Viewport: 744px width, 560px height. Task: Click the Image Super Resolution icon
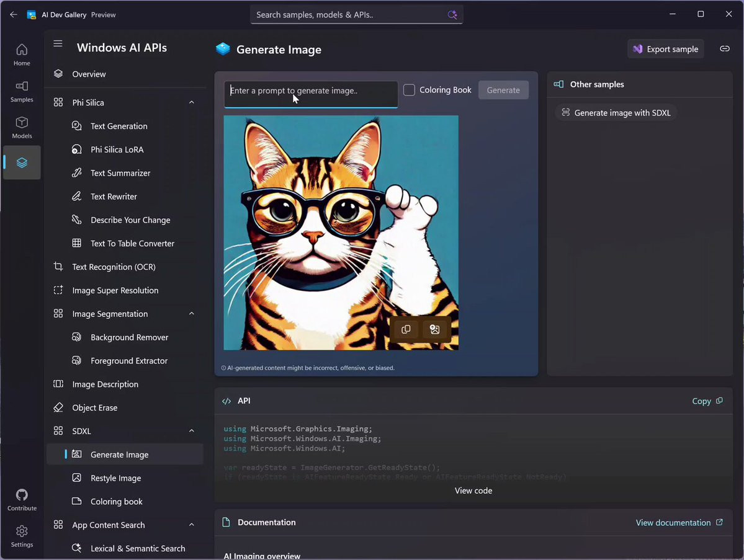tap(58, 290)
